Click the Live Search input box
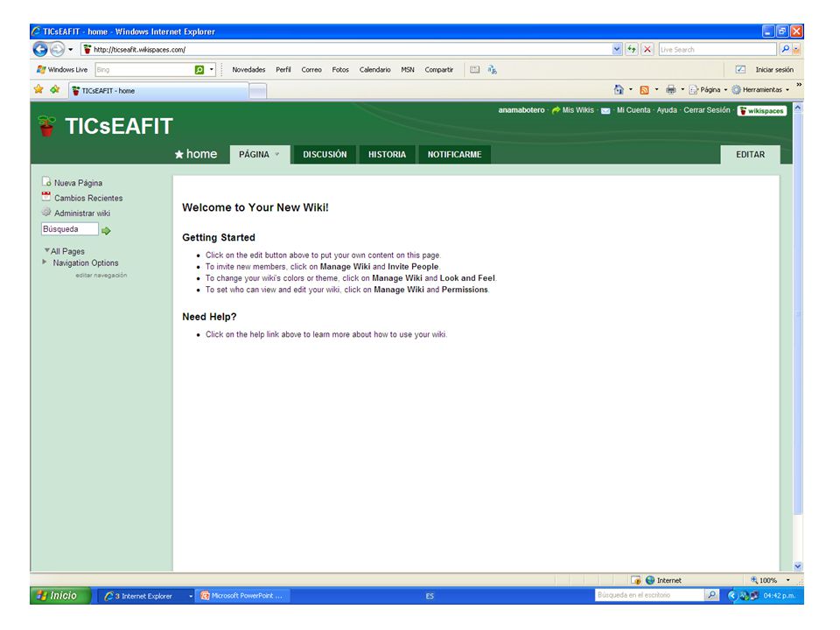840x630 pixels. pos(717,49)
